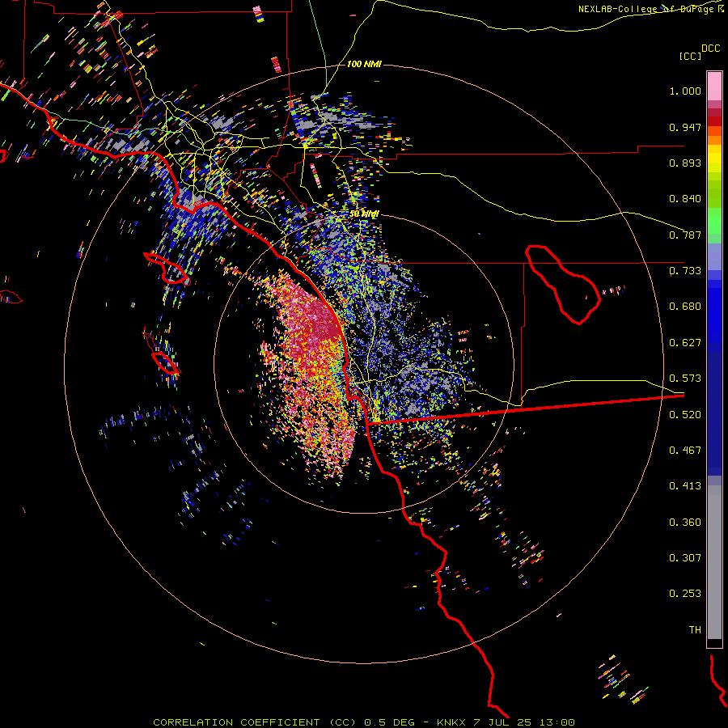Viewport: 728px width, 728px height.
Task: Click the 0.893 legend value
Action: [685, 163]
